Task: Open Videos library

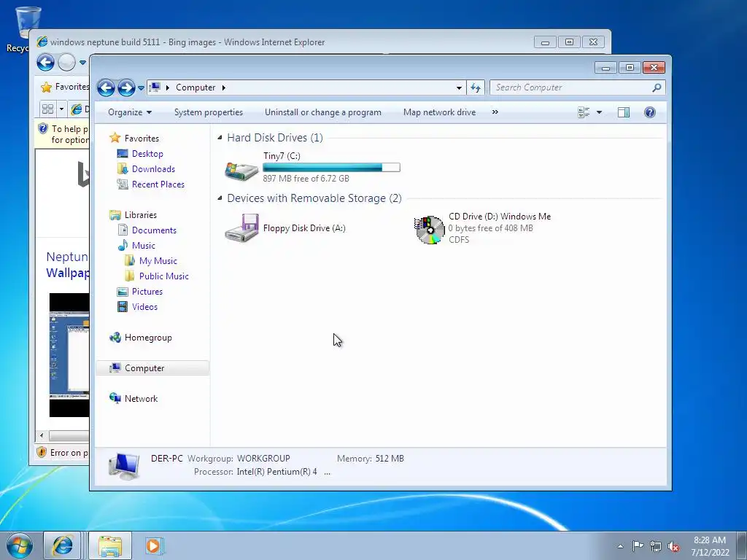Action: coord(145,307)
